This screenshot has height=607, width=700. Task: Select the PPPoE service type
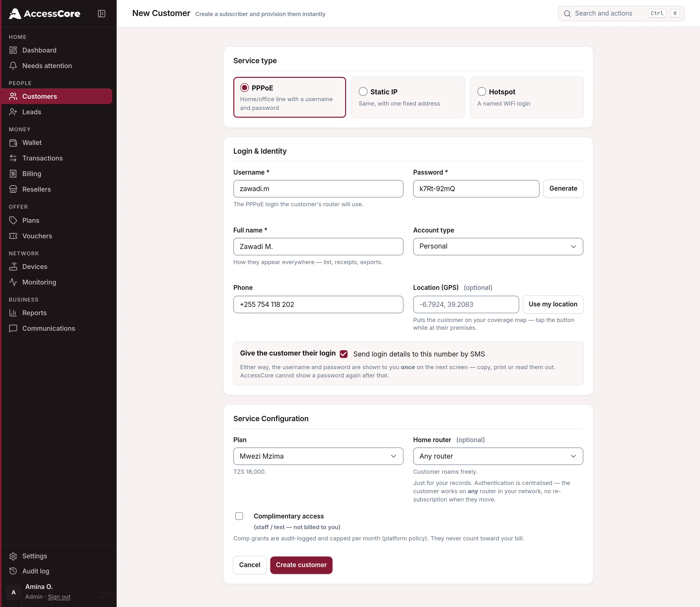click(289, 97)
